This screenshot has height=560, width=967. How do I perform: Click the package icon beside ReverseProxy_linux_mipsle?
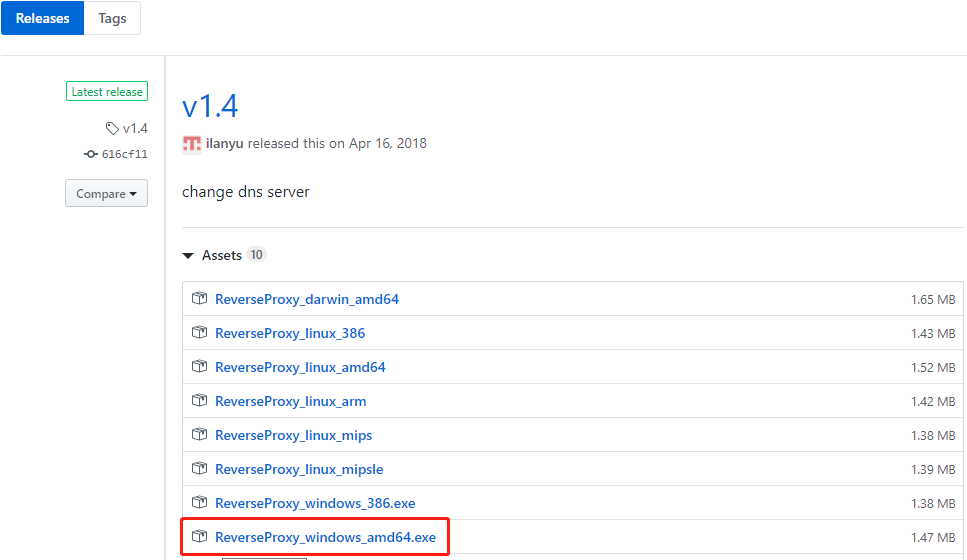click(199, 469)
